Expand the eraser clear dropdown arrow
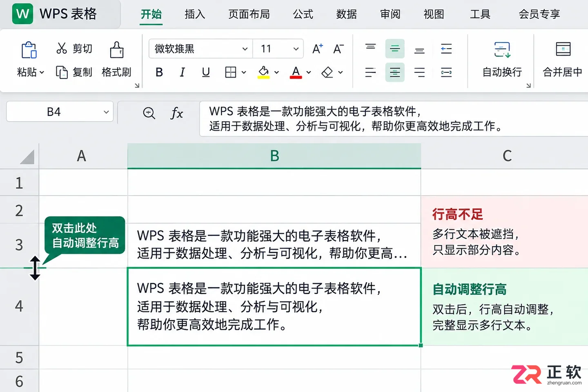The width and height of the screenshot is (588, 392). (341, 73)
